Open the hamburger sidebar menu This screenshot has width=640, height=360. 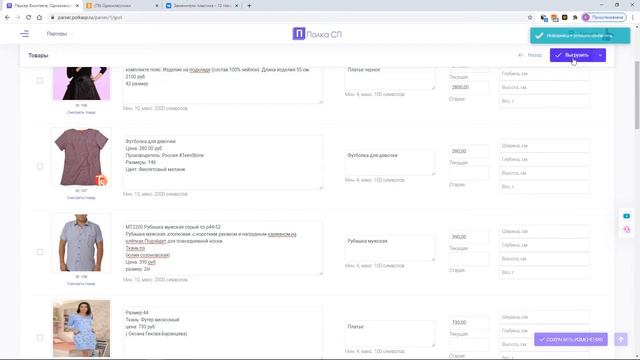click(24, 34)
